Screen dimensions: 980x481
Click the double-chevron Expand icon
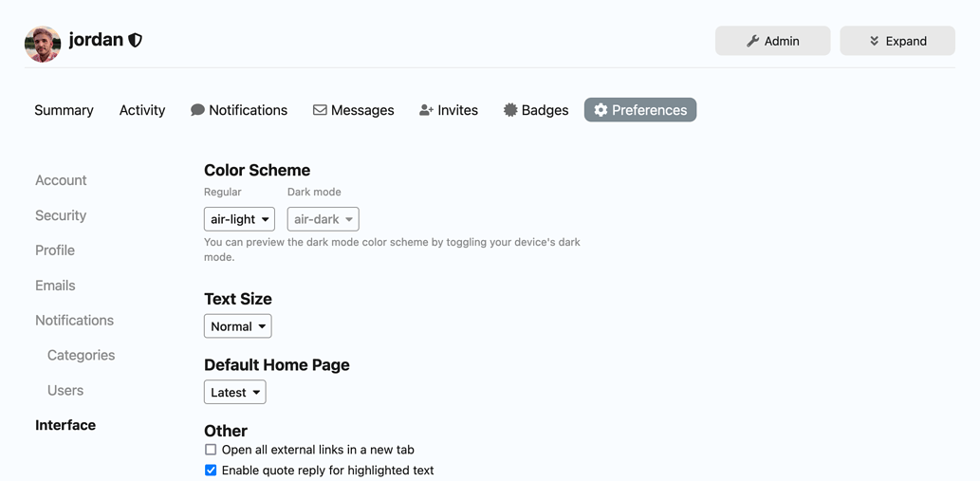[x=874, y=41]
